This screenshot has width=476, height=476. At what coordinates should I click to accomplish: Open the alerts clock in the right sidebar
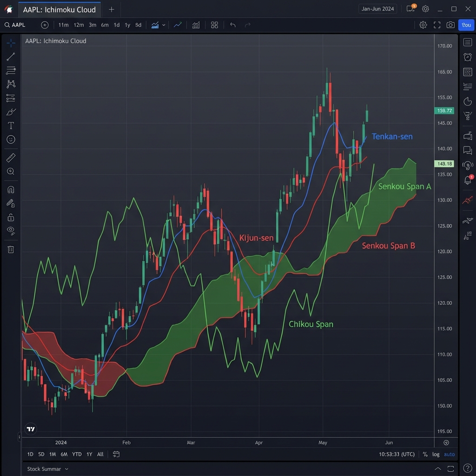[x=468, y=57]
